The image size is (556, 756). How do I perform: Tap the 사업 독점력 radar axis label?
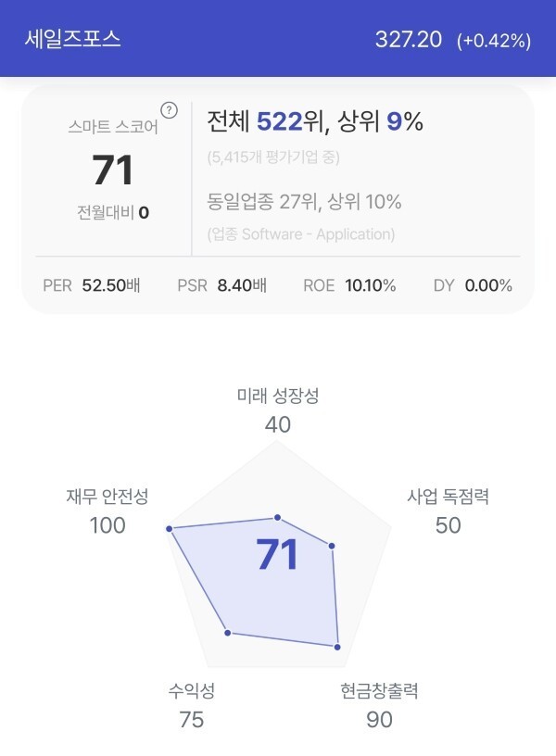point(448,498)
